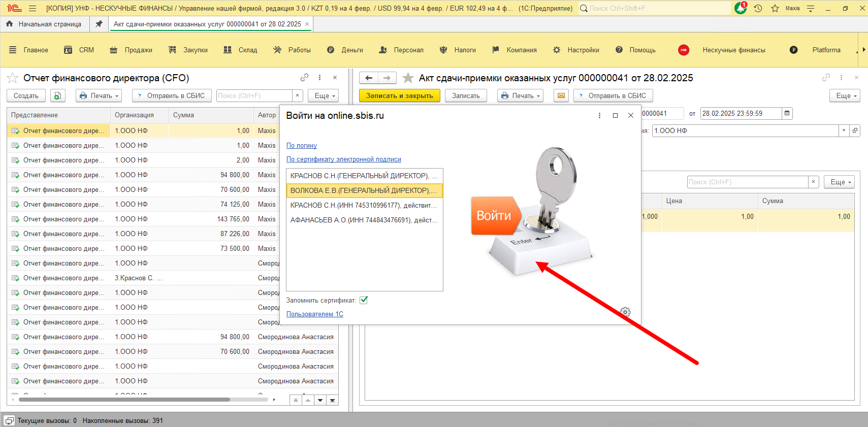Navigate back with the left arrow button

369,78
